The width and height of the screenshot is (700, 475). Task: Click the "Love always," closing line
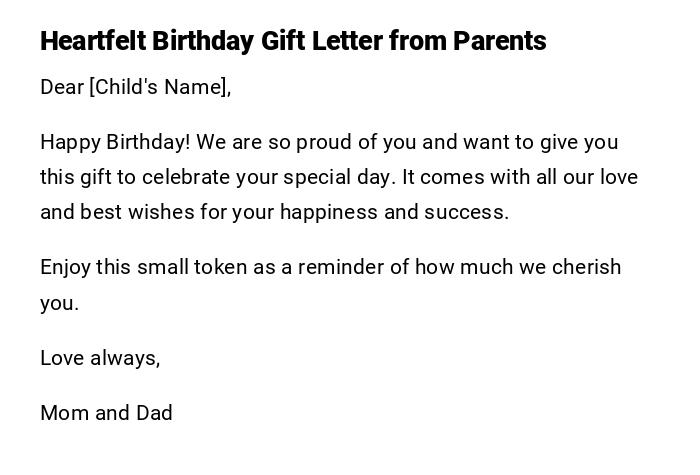(x=100, y=358)
